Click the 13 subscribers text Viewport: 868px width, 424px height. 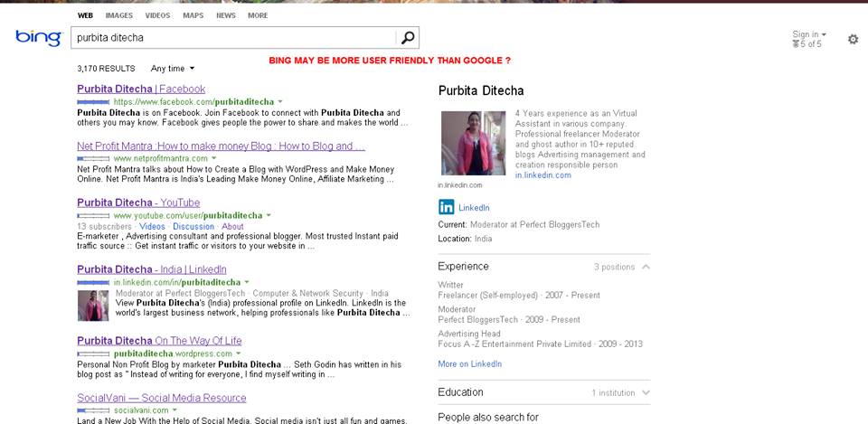pyautogui.click(x=105, y=226)
